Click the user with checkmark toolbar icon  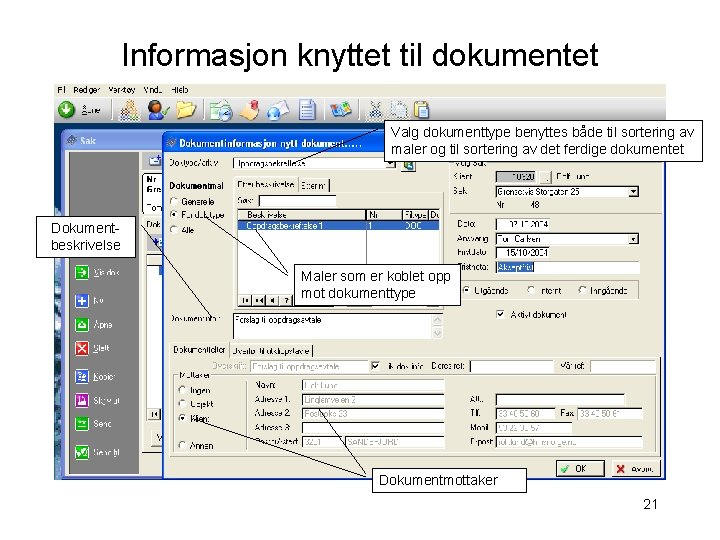[x=158, y=110]
